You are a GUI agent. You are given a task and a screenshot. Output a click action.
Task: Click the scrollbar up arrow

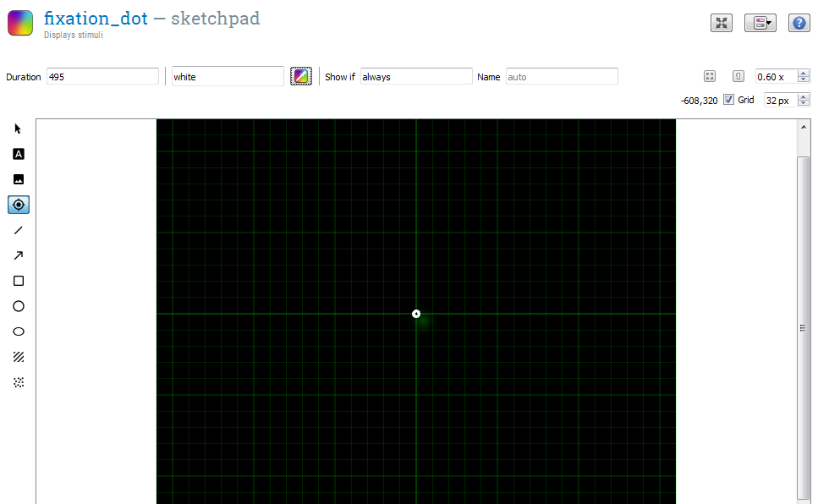click(804, 127)
